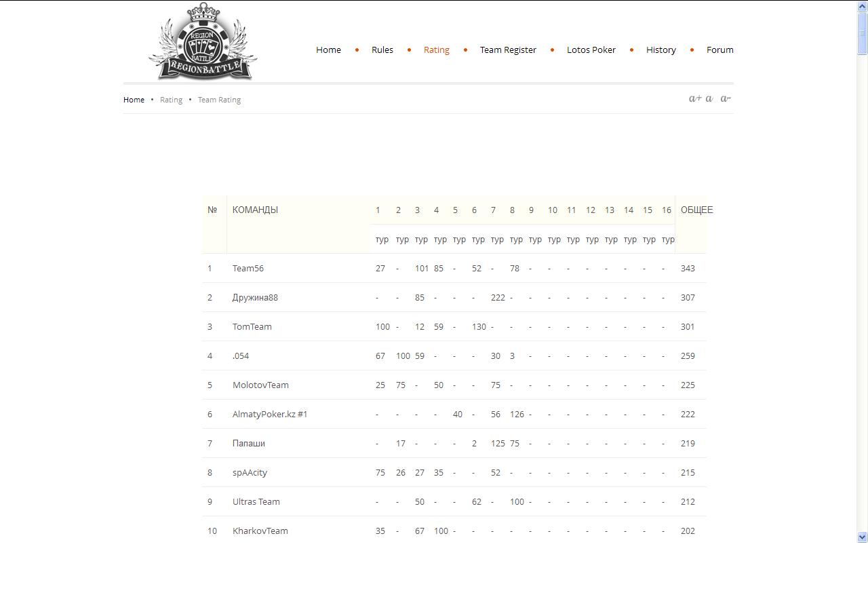Screen dimensions: 868x595
Task: View the History page
Action: tap(660, 50)
